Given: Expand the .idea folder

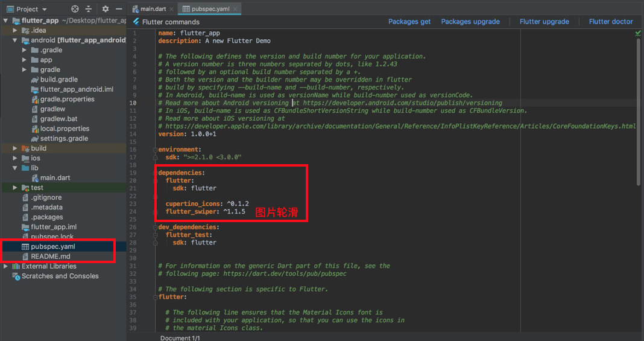Looking at the screenshot, I should 15,30.
